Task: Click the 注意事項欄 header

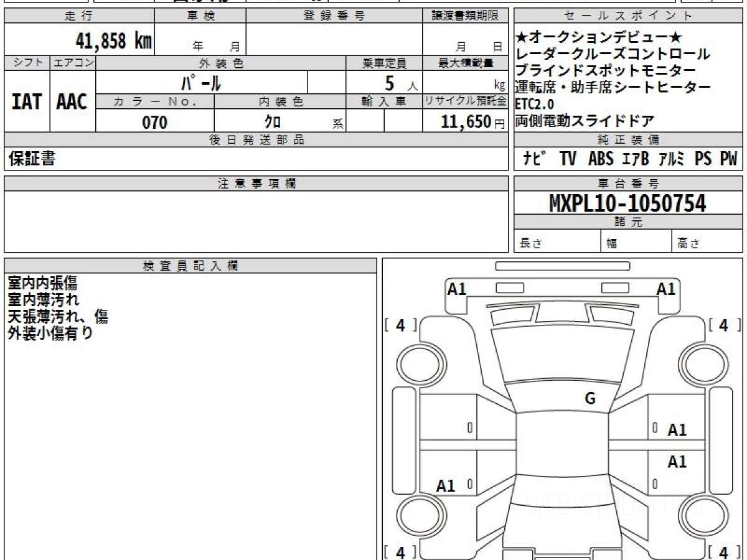Action: 256,184
